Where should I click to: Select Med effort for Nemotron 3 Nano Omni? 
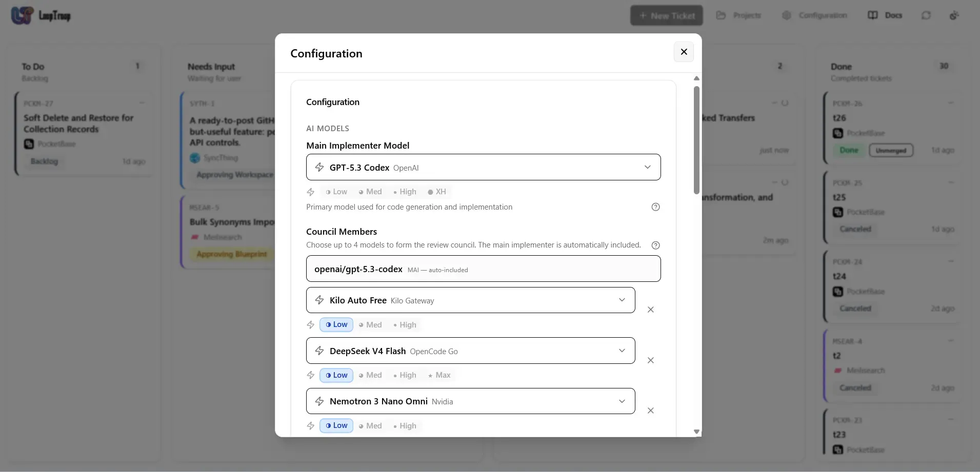tap(370, 425)
